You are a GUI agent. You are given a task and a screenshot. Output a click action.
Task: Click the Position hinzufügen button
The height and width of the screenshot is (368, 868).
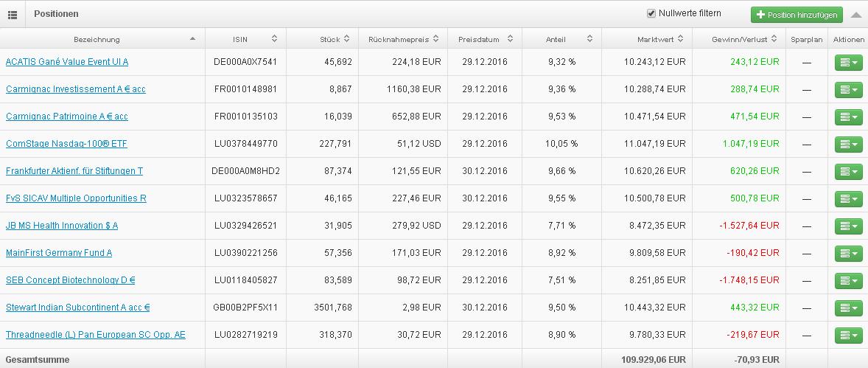(797, 15)
